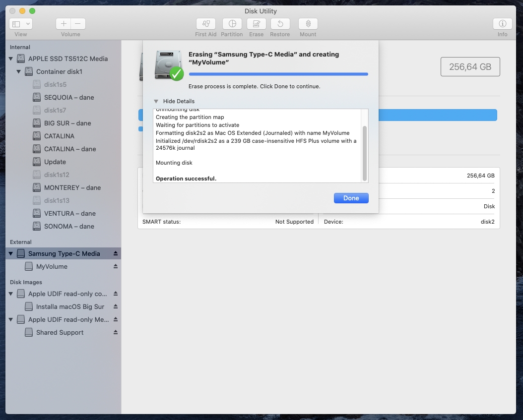Hide Details disclosure triangle
Viewport: 523px width, 420px height.
(156, 101)
